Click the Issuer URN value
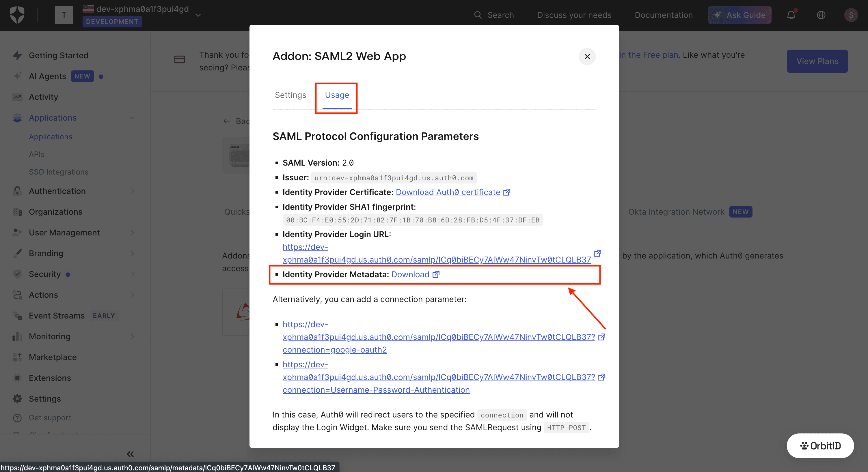 pyautogui.click(x=394, y=178)
